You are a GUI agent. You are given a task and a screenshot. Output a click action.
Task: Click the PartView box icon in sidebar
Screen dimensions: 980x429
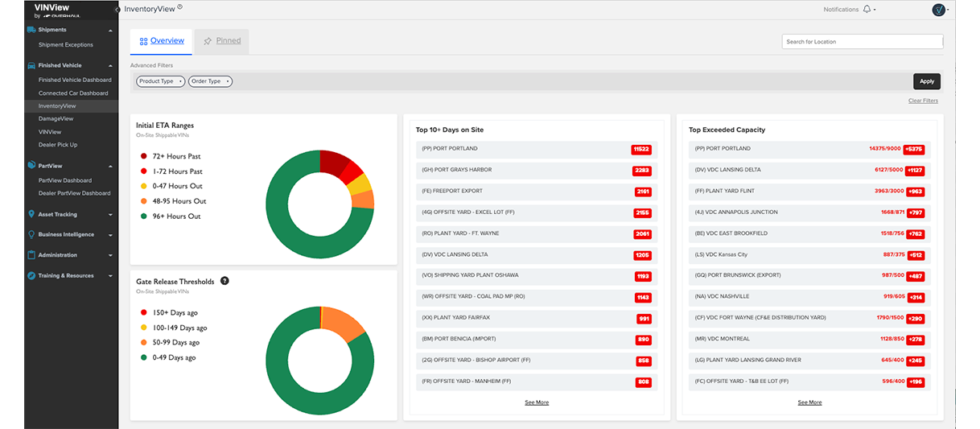pos(31,166)
